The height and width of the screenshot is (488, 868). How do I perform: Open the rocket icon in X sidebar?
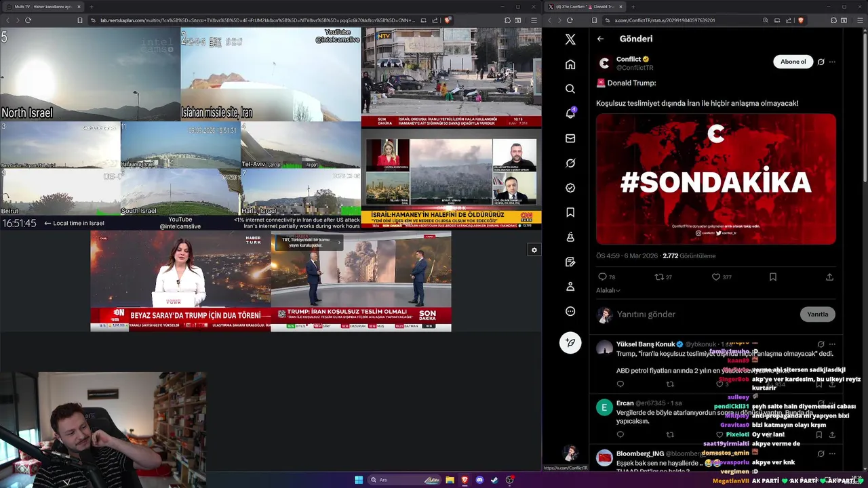click(x=570, y=237)
